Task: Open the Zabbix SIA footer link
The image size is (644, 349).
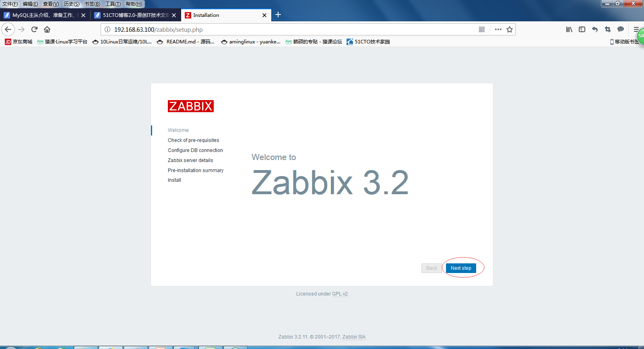Action: pyautogui.click(x=354, y=337)
